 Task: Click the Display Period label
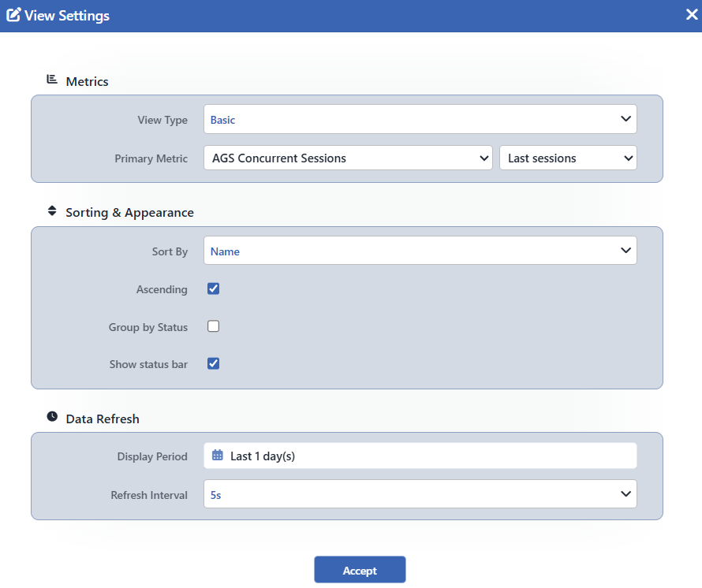152,456
